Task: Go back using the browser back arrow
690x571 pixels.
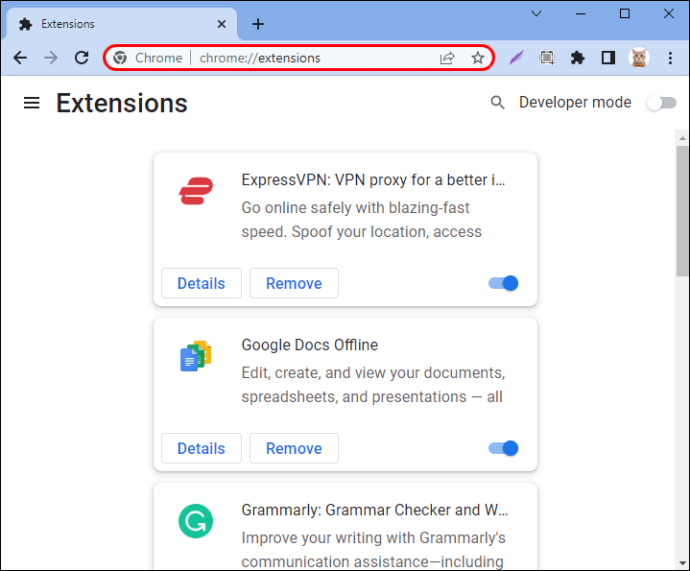Action: [x=20, y=58]
